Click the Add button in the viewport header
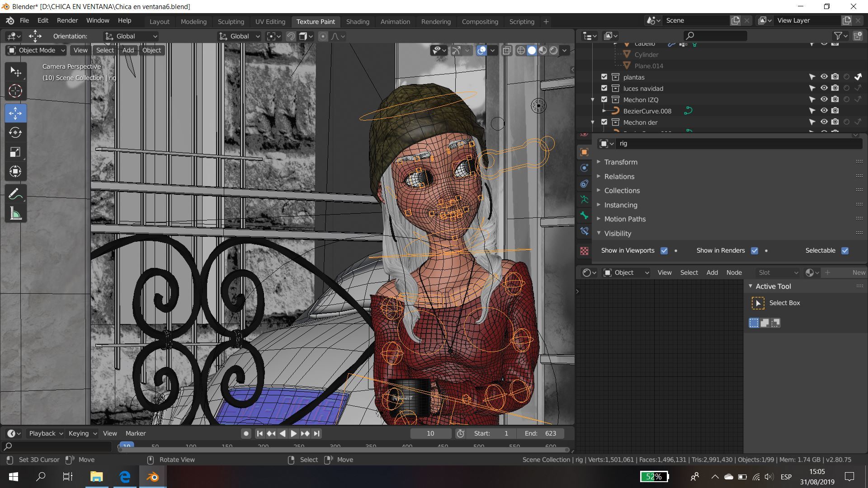 coord(128,50)
